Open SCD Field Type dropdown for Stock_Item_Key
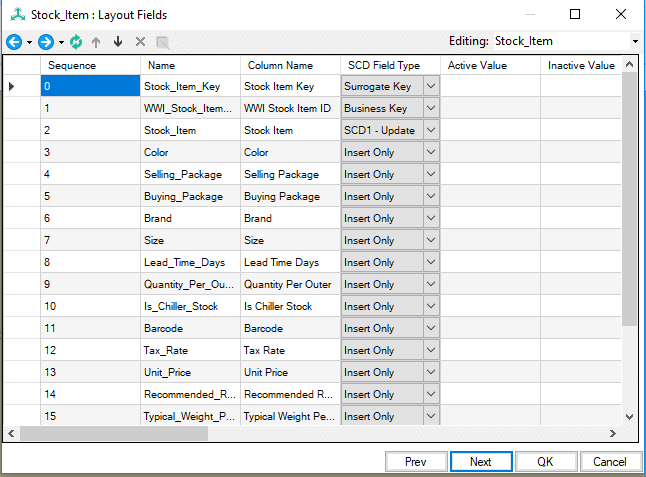The height and width of the screenshot is (477, 646). pos(430,87)
